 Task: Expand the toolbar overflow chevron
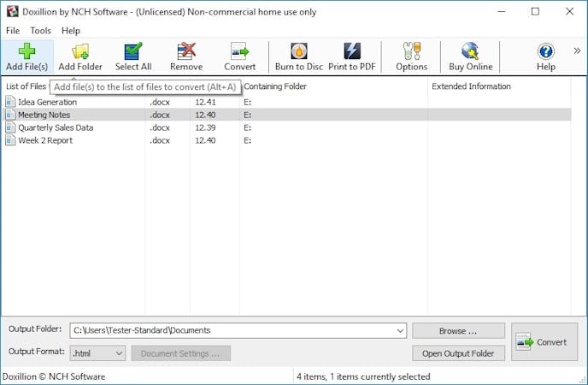coord(577,50)
